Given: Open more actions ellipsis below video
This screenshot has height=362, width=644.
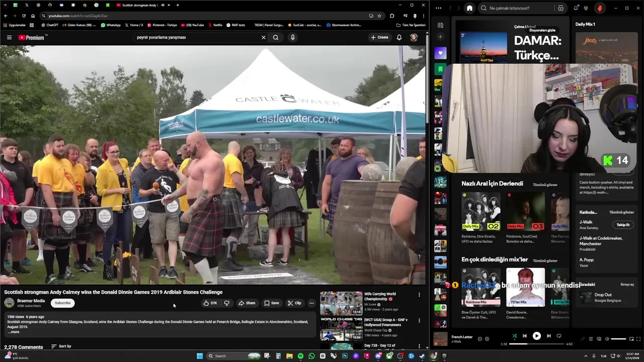Looking at the screenshot, I should (x=311, y=303).
